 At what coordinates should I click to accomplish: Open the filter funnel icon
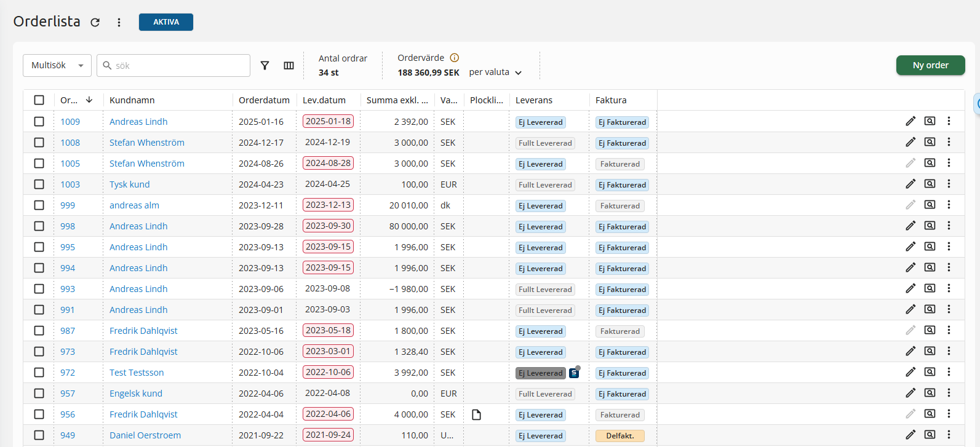pos(265,66)
